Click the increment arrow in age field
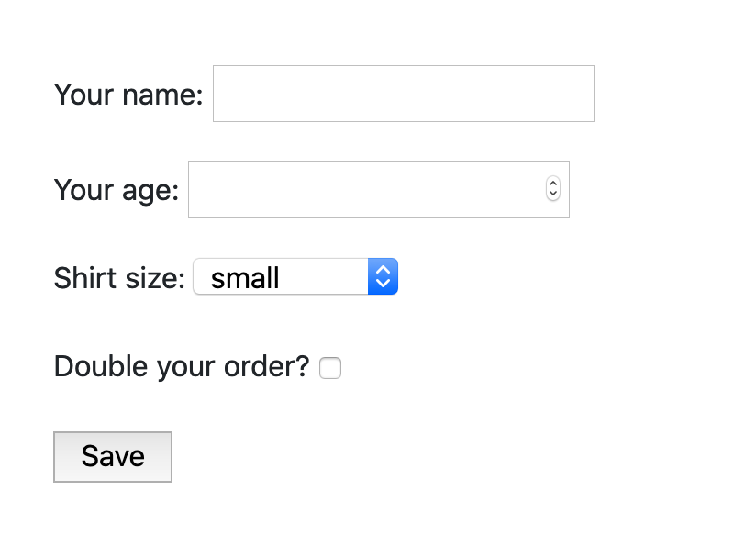This screenshot has width=756, height=547. (552, 184)
